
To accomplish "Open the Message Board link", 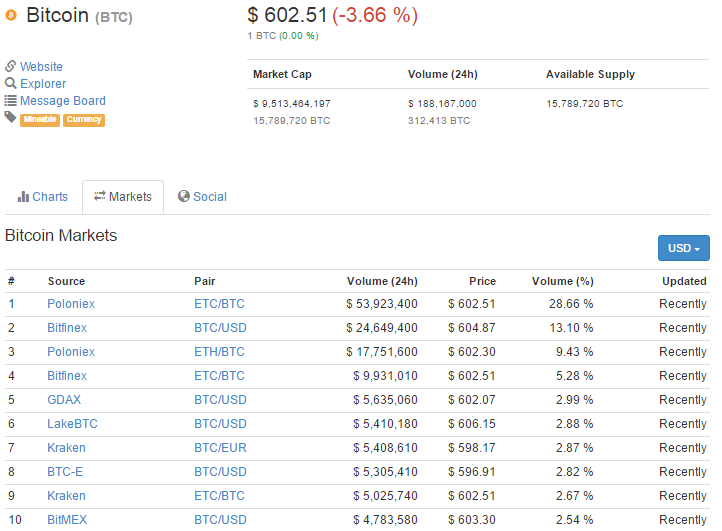I will [63, 100].
